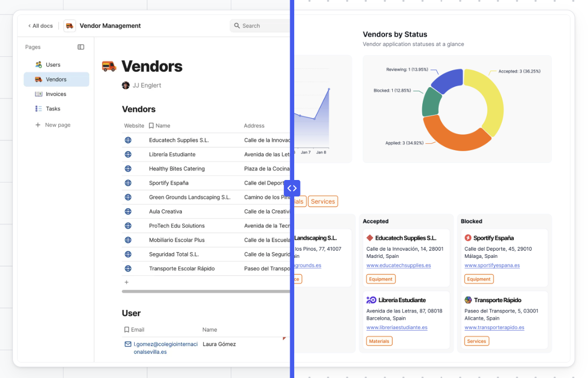Click the Website column header

coord(134,126)
